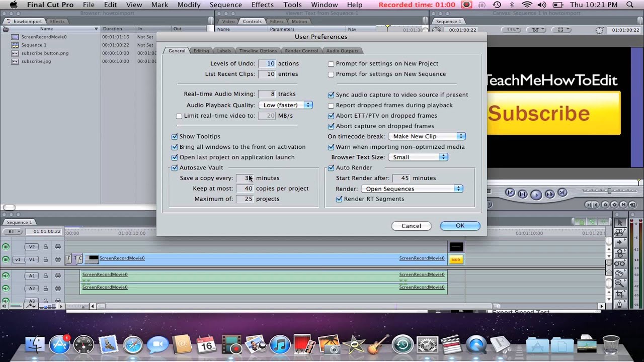This screenshot has height=362, width=644.
Task: Open the RT popup menu in Timeline
Action: (x=12, y=232)
